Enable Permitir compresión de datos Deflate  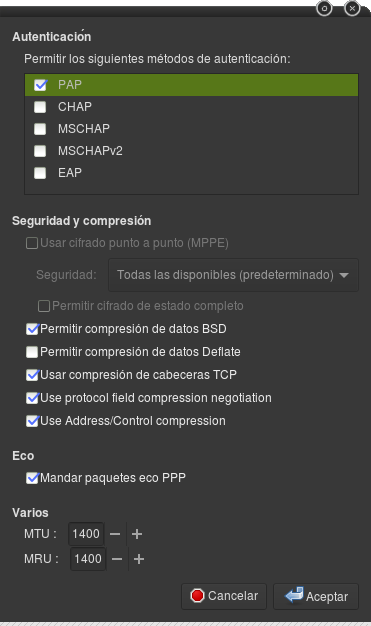(32, 352)
